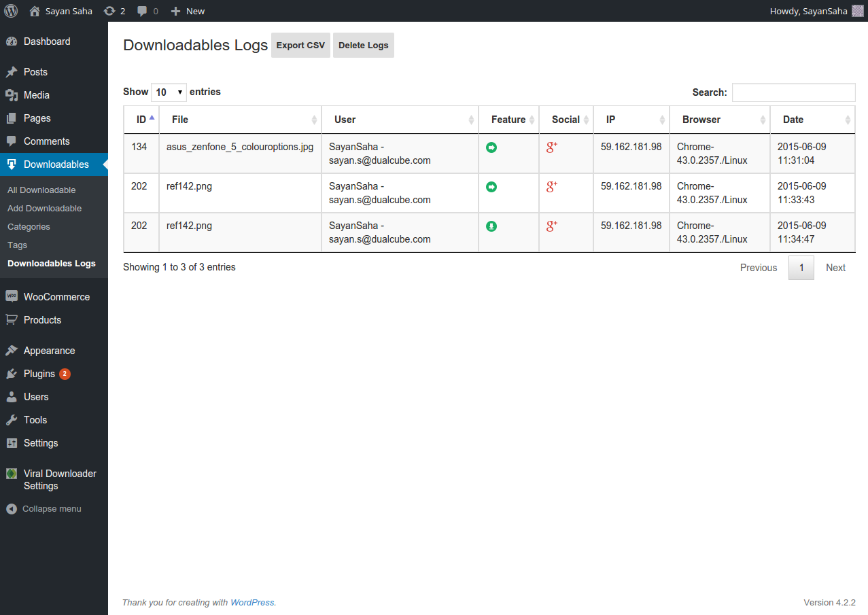The width and height of the screenshot is (868, 615).
Task: Follow the WordPress link in footer
Action: point(252,603)
